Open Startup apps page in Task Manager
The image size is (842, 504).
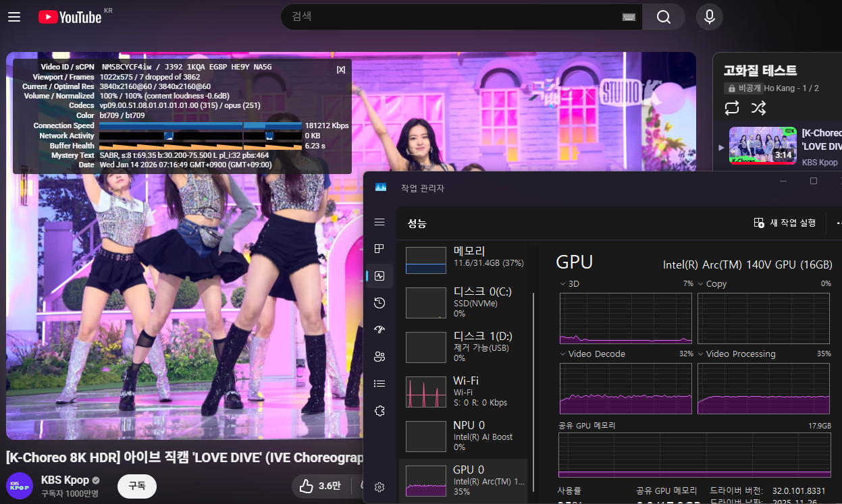point(379,330)
